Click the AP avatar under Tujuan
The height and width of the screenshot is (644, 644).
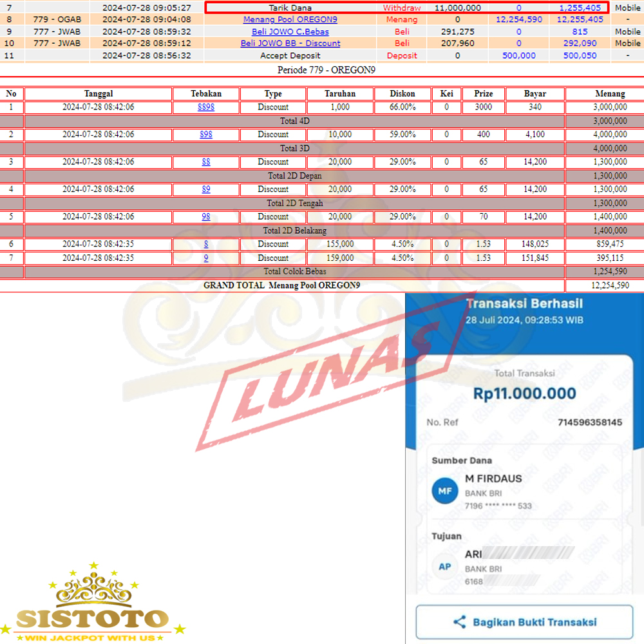445,567
